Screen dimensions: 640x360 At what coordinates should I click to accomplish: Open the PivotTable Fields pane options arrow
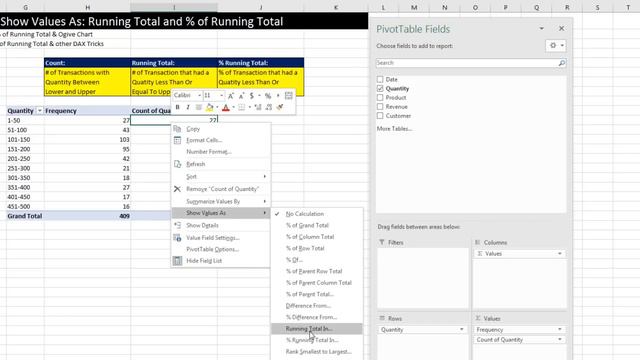click(542, 29)
